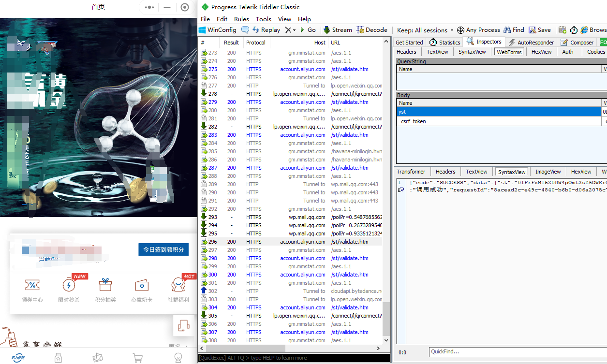Screen dimensions: 607x364
Task: Resume paused sessions with the Go icon
Action: click(x=309, y=29)
